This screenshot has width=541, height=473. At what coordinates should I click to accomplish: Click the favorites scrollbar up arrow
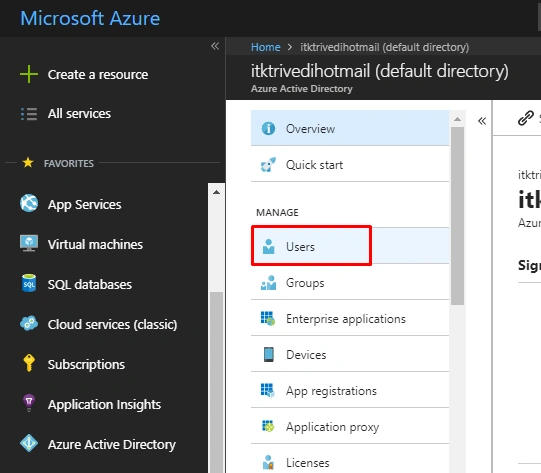(x=216, y=192)
